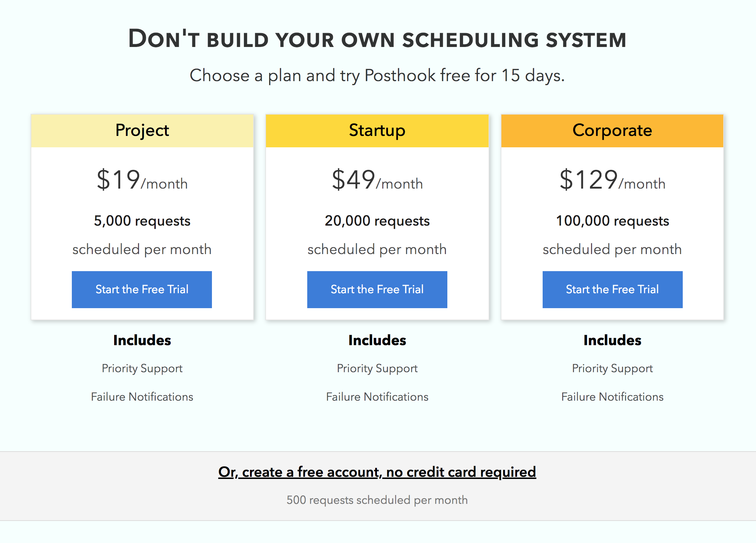Click the Corporate plan header
756x543 pixels.
click(612, 130)
